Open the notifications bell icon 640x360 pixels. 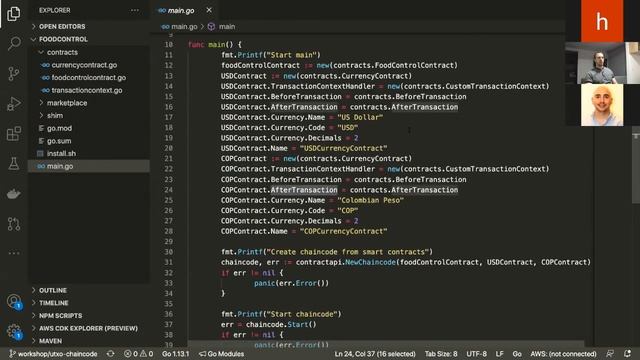627,354
